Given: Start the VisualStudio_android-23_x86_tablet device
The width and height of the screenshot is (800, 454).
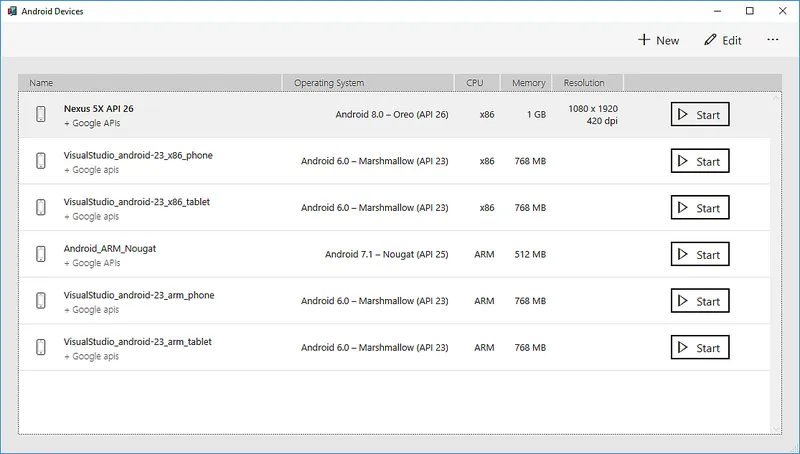Looking at the screenshot, I should coord(700,208).
